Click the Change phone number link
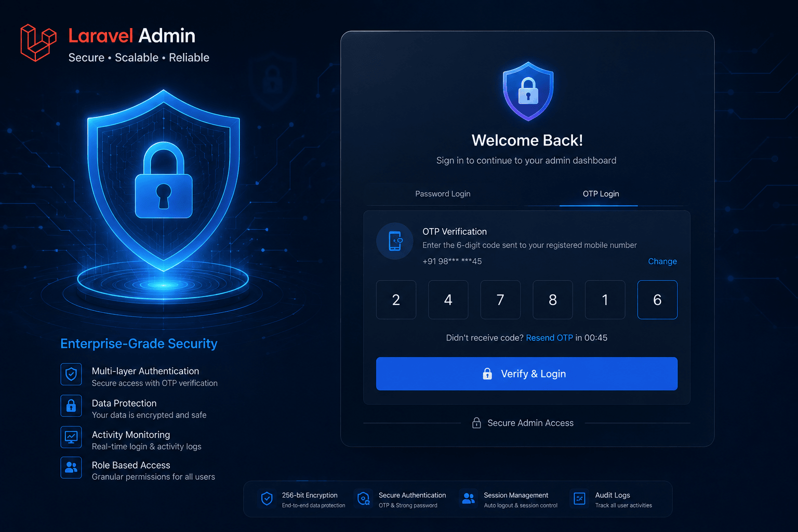The width and height of the screenshot is (798, 532). point(662,261)
